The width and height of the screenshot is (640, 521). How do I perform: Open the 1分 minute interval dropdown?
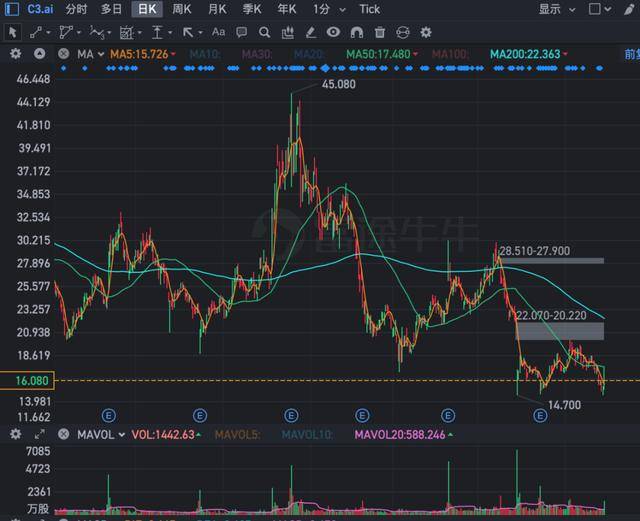325,9
